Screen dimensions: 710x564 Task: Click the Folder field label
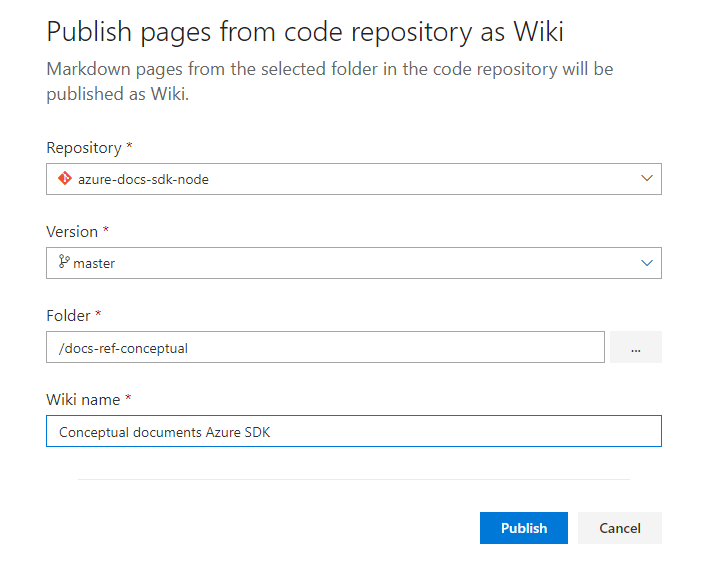[x=68, y=316]
